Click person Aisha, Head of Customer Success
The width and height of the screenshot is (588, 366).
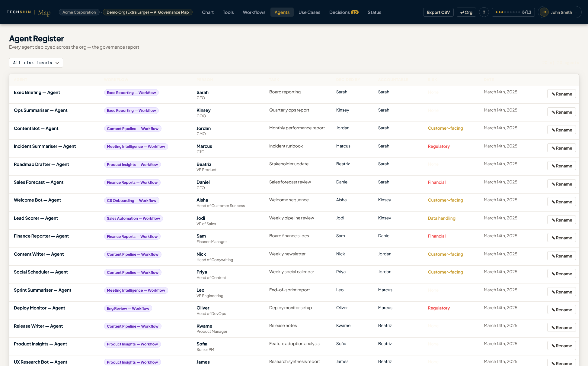[221, 203]
